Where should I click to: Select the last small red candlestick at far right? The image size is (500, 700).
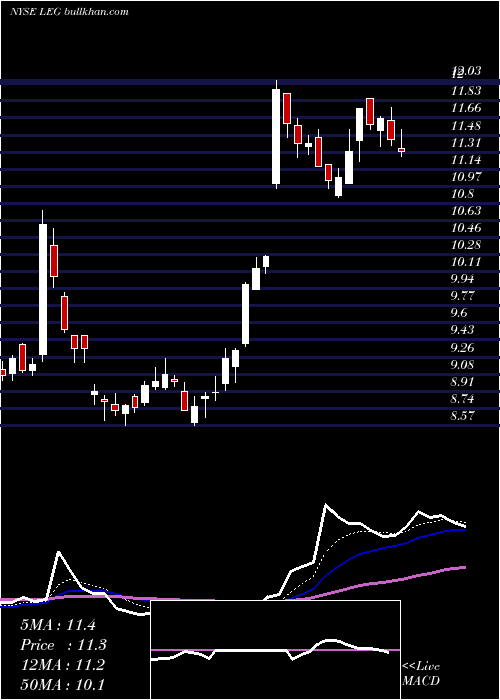(401, 150)
